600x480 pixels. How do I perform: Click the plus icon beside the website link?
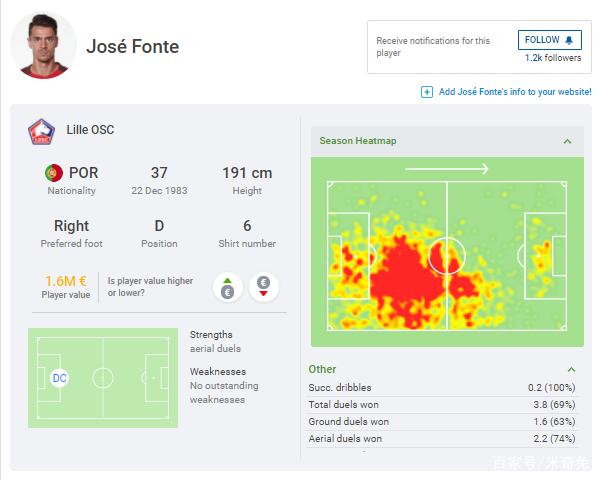click(428, 92)
